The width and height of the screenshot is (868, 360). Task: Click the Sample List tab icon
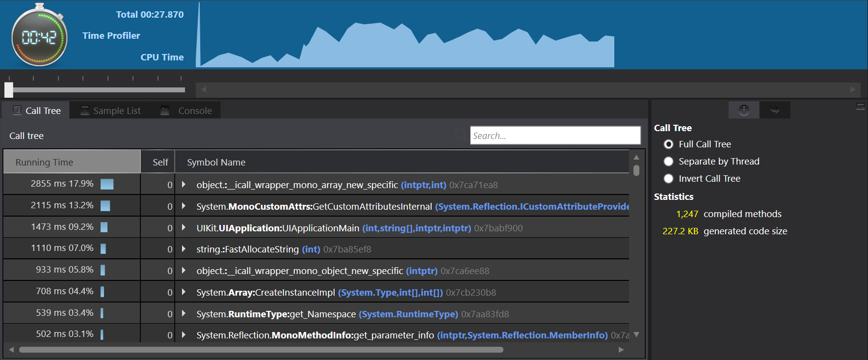click(x=85, y=111)
